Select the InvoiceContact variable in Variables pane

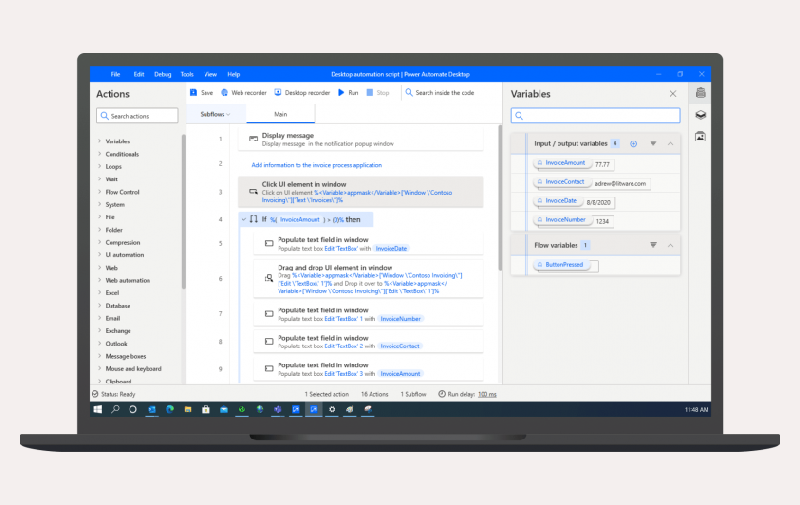click(x=562, y=182)
